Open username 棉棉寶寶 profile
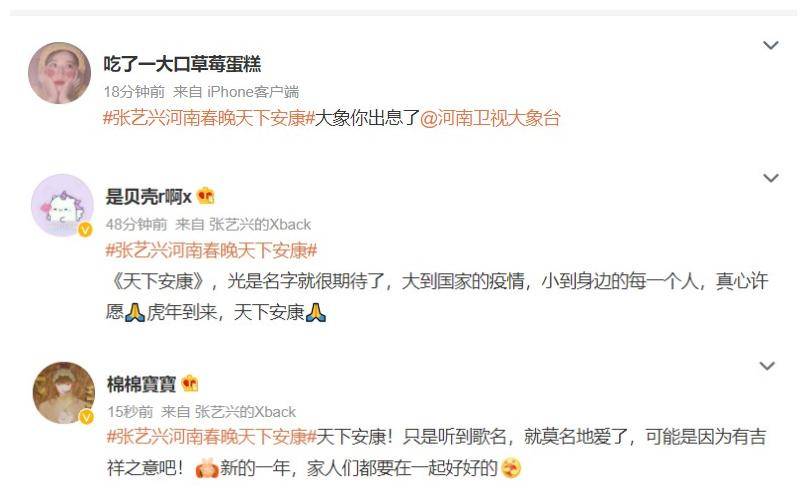This screenshot has height=497, width=807. point(142,384)
